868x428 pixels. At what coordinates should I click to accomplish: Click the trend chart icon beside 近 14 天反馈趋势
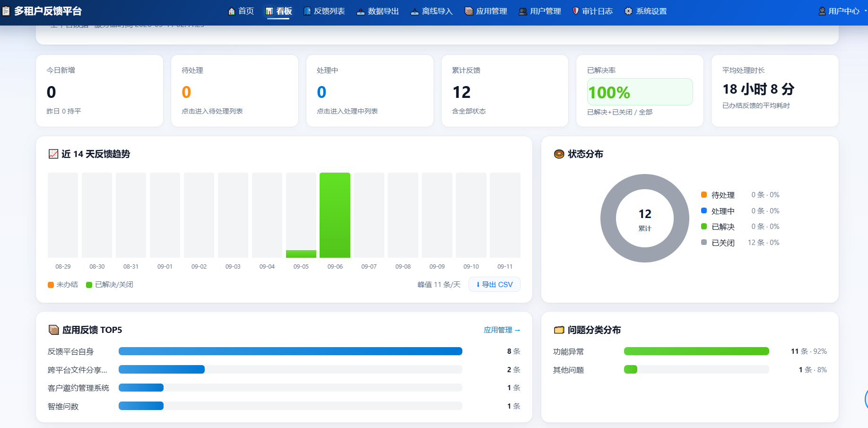coord(53,154)
